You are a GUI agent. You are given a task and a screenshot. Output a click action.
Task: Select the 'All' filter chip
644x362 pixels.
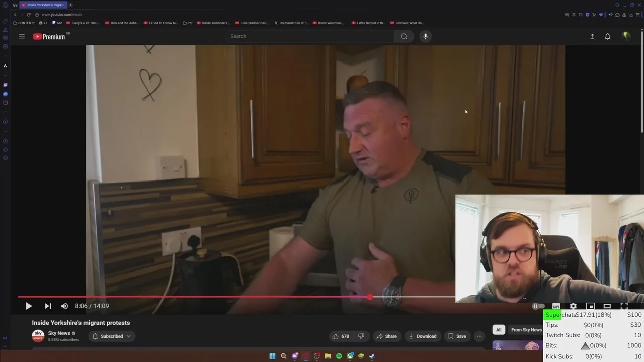499,330
